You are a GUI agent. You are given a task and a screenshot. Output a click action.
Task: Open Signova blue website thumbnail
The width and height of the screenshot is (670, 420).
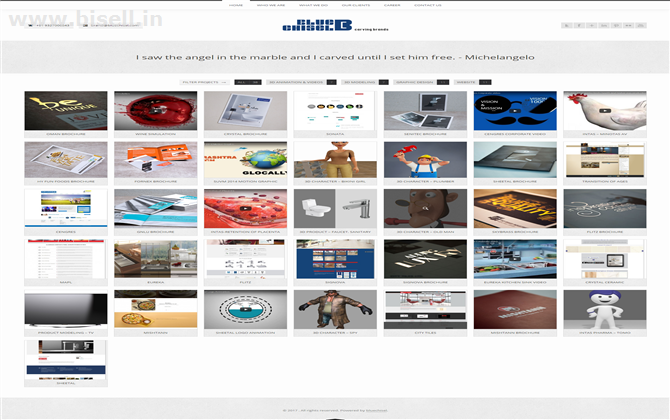(x=335, y=259)
